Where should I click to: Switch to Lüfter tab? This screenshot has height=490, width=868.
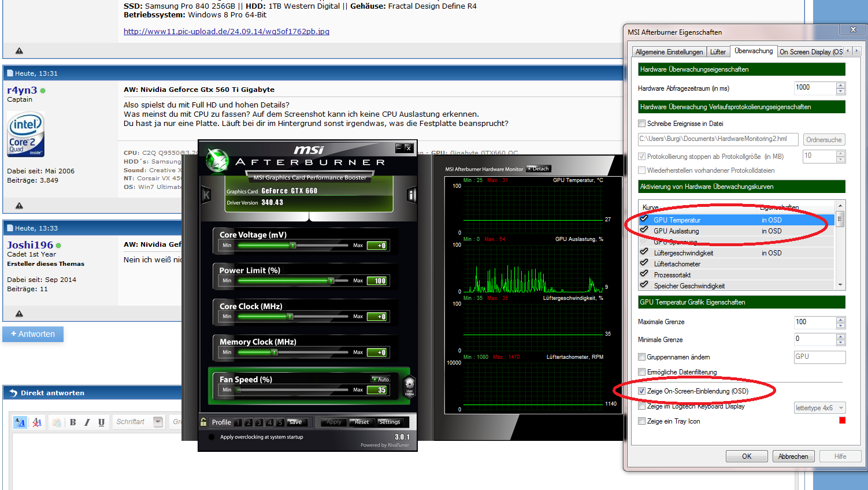point(718,52)
